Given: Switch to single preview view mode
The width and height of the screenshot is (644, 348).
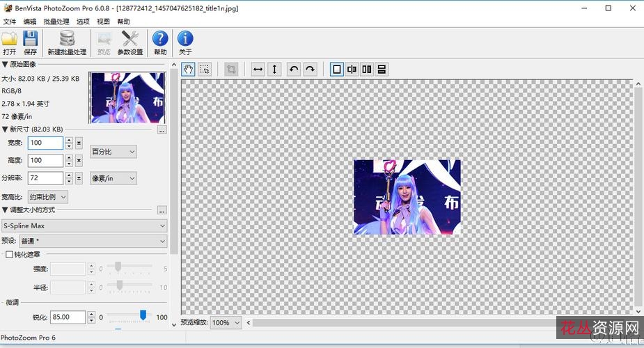Looking at the screenshot, I should pyautogui.click(x=337, y=69).
